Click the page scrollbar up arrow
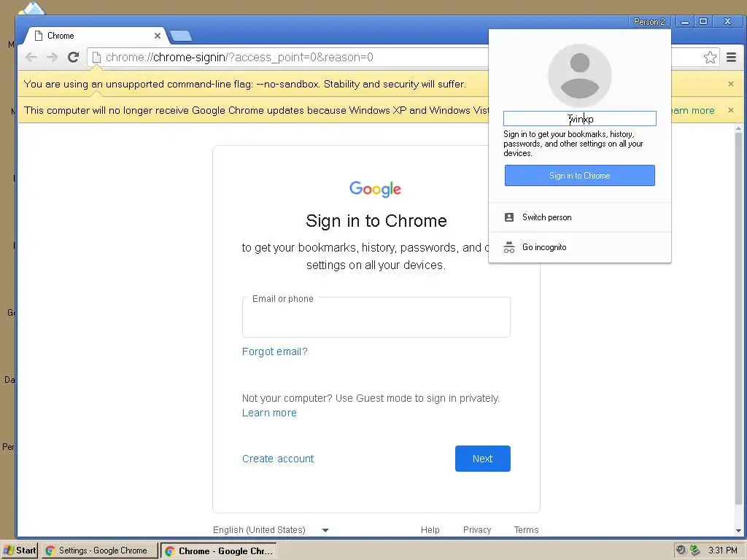 tap(738, 128)
